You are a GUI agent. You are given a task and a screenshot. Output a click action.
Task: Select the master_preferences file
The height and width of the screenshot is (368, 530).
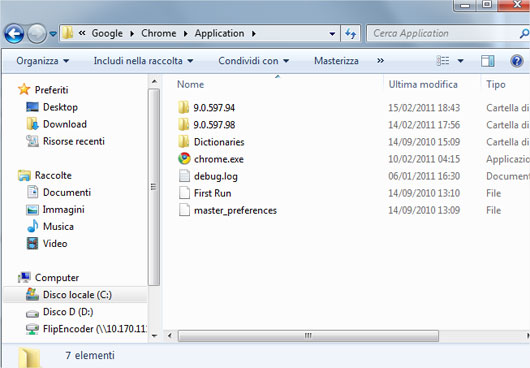tap(227, 211)
